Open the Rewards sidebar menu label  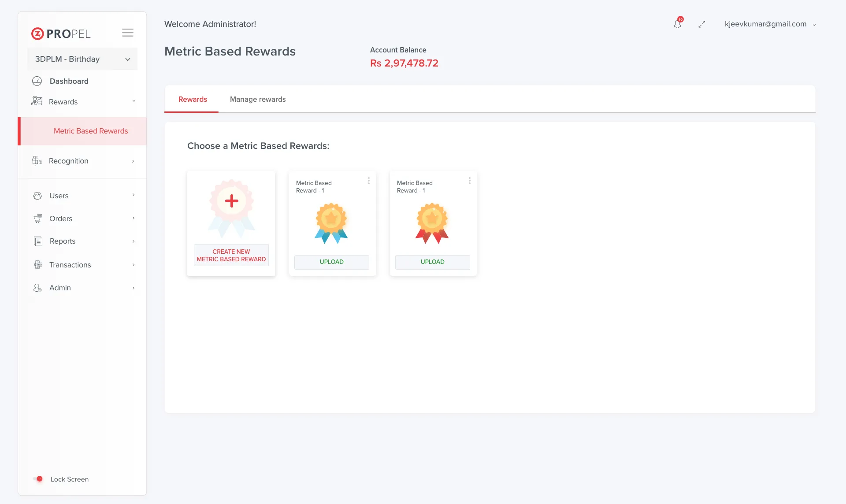(x=63, y=102)
